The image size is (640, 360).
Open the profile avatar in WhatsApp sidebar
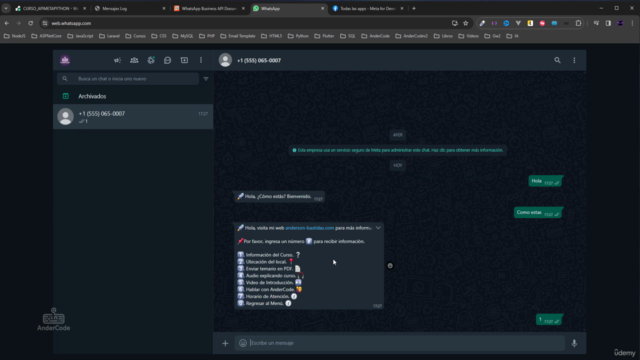(65, 60)
